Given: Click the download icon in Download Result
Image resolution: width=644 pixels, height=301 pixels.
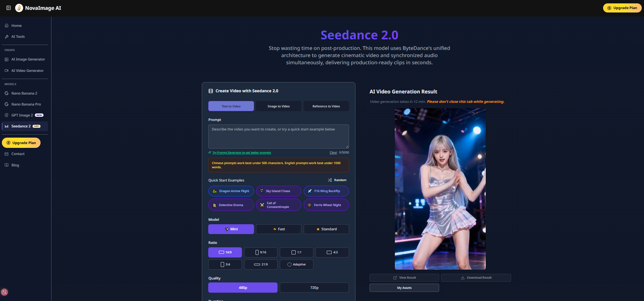Looking at the screenshot, I should (x=463, y=278).
